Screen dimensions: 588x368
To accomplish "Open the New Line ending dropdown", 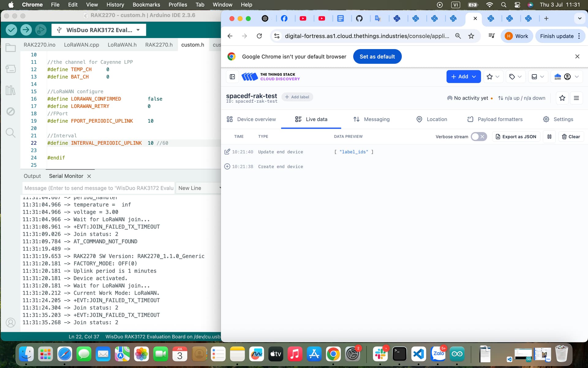I will pyautogui.click(x=198, y=188).
